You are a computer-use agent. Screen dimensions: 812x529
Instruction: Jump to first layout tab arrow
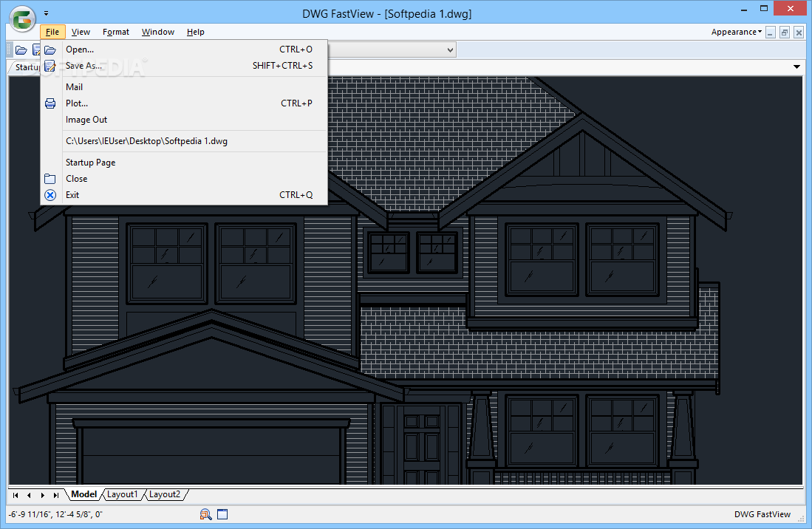point(16,495)
